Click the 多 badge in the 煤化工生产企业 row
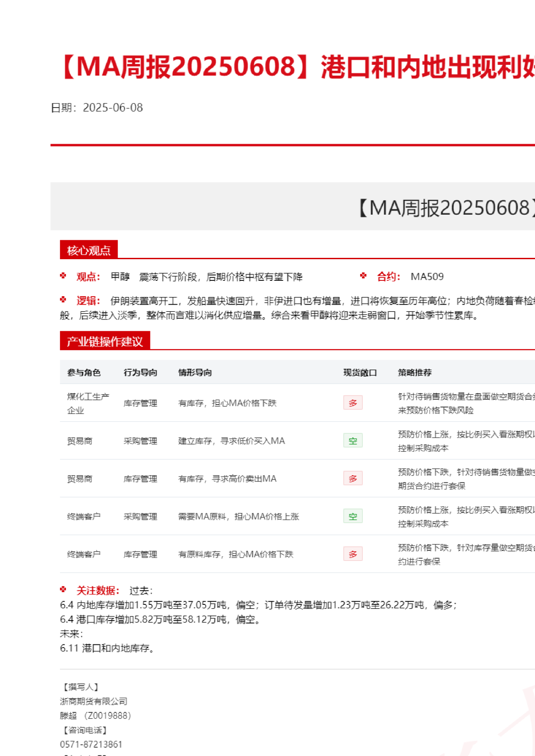The height and width of the screenshot is (756, 535). pos(353,403)
